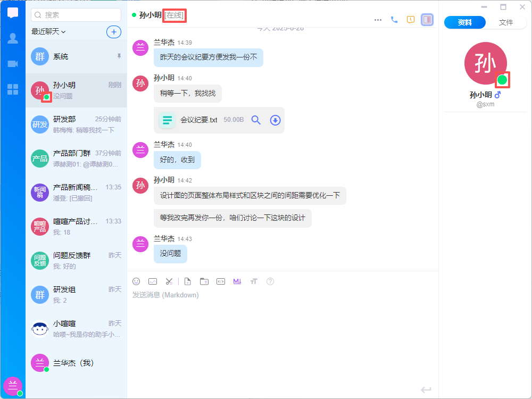Select the 资料 tab
The width and height of the screenshot is (532, 399).
465,22
